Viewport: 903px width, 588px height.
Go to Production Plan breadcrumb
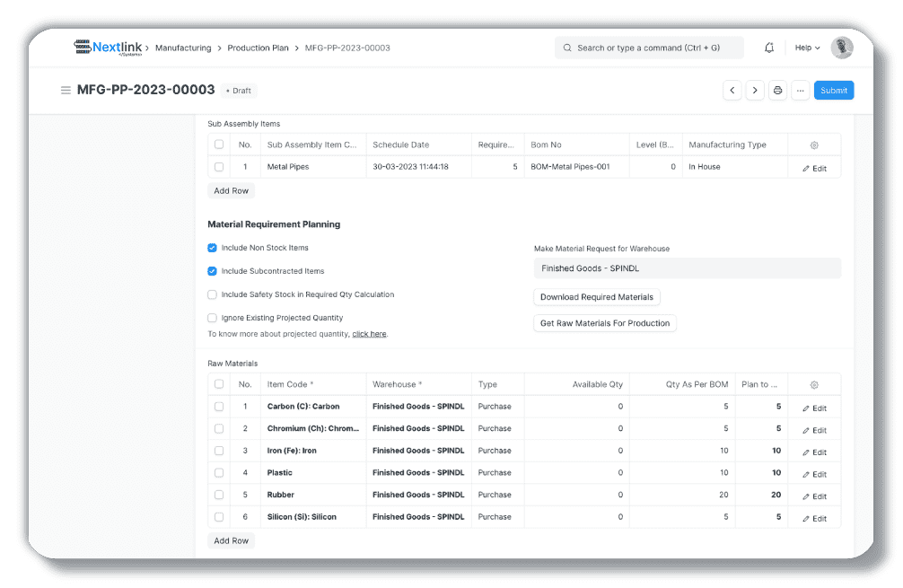(x=258, y=48)
